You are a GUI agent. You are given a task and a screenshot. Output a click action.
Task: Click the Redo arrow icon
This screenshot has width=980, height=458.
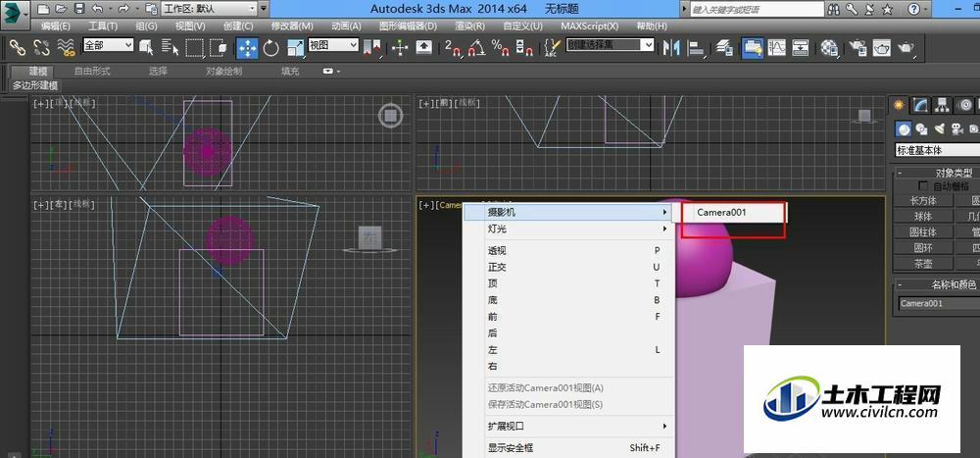[x=123, y=9]
